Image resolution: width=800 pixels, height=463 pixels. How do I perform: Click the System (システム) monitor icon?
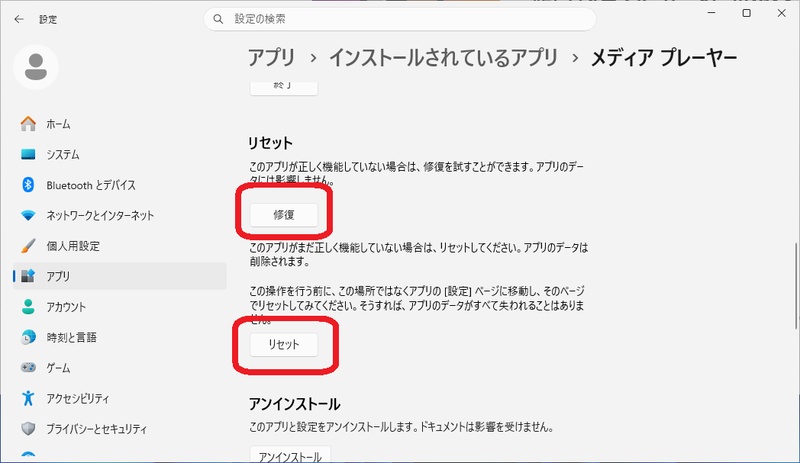(28, 154)
